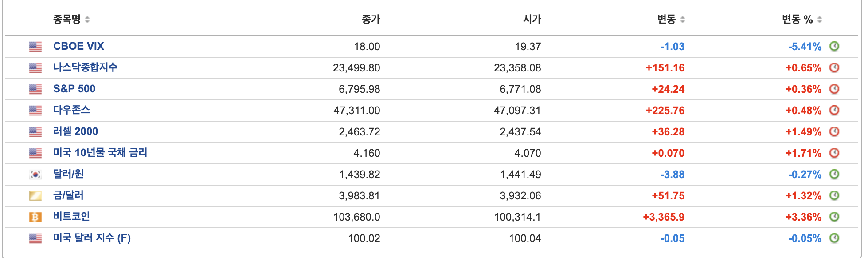Screen dimensions: 868x262
Task: Click the Bitcoin icon next to 비트코인
Action: point(36,216)
